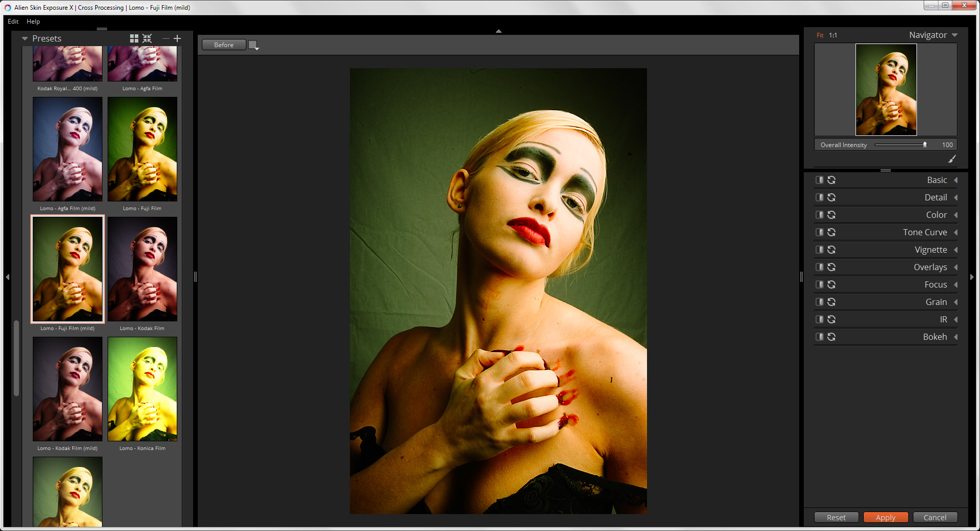Reset the Detail panel settings
This screenshot has height=531, width=980.
pos(831,197)
